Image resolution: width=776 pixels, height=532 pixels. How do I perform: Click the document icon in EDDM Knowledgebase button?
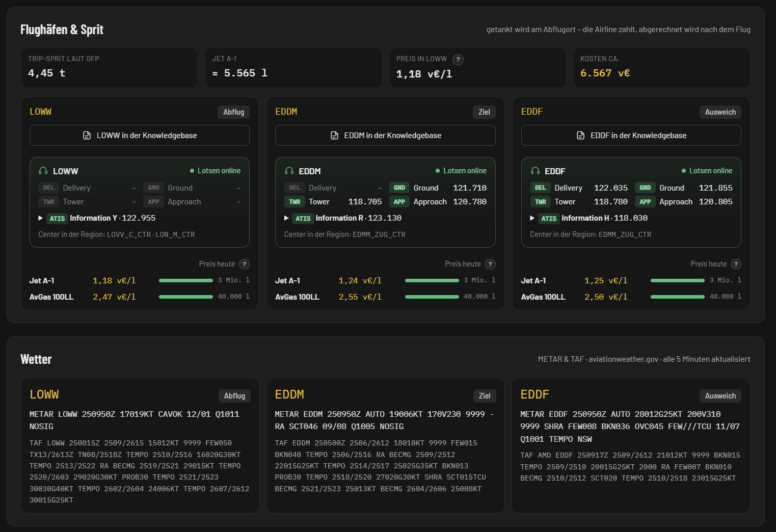(334, 136)
